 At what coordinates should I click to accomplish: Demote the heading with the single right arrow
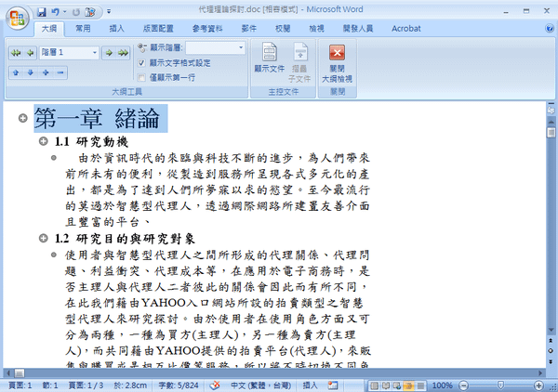click(109, 53)
